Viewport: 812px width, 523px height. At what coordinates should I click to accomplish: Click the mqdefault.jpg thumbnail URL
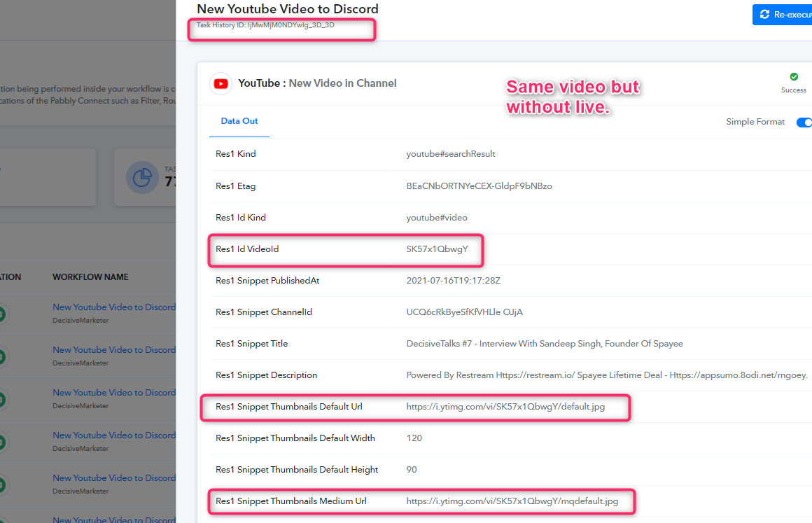512,501
